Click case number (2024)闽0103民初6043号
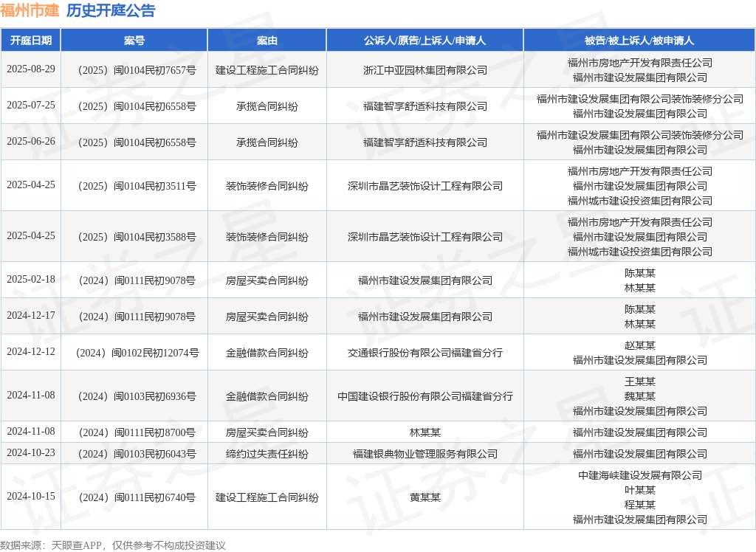 (136, 454)
